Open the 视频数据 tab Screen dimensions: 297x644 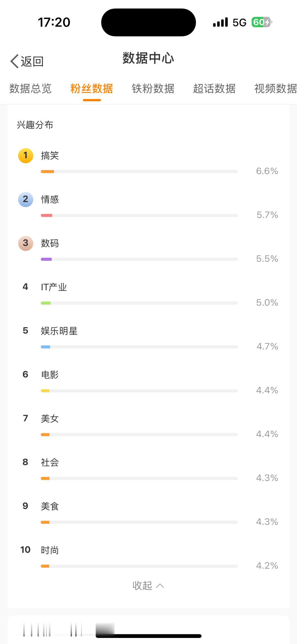point(276,89)
